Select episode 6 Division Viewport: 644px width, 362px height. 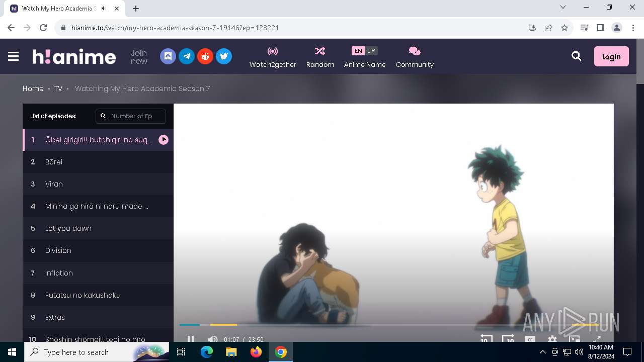point(98,250)
